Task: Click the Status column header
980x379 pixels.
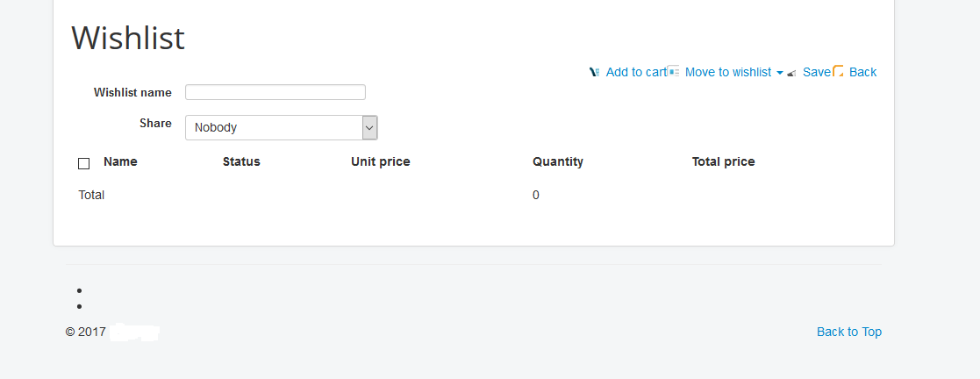Action: (241, 161)
